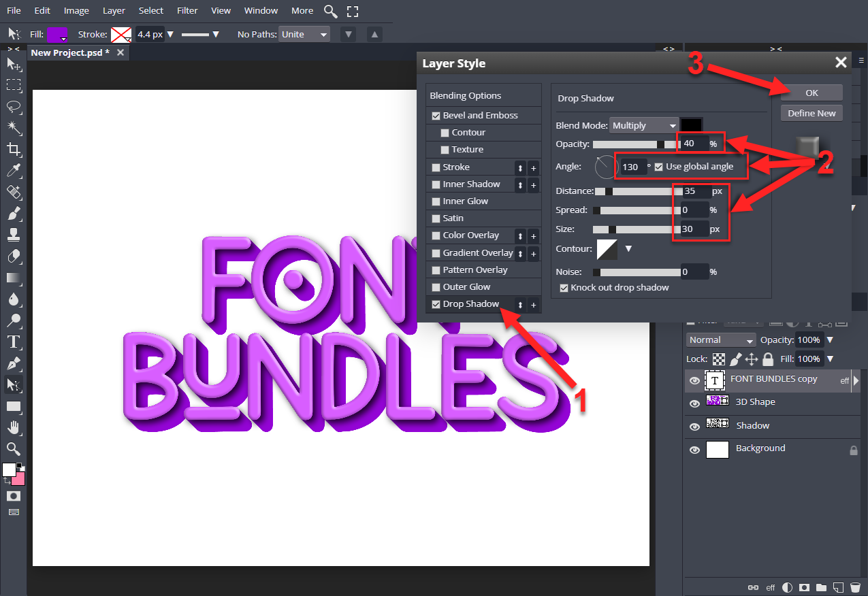Select the Eraser tool
The height and width of the screenshot is (596, 868).
(13, 256)
